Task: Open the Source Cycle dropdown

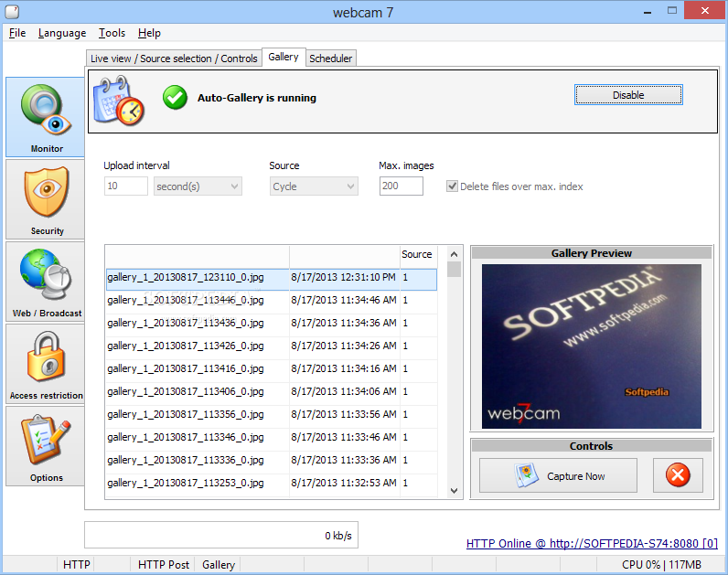Action: pos(314,186)
